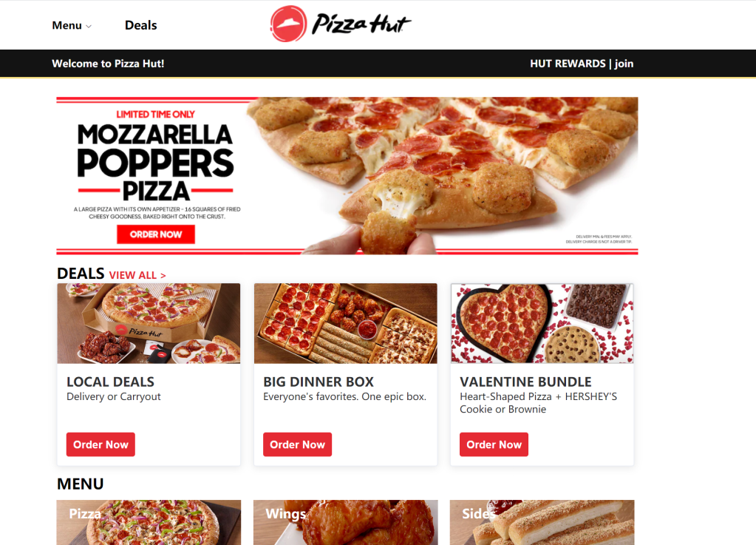Viewport: 756px width, 545px height.
Task: Select the Sides menu category tile
Action: (x=542, y=522)
